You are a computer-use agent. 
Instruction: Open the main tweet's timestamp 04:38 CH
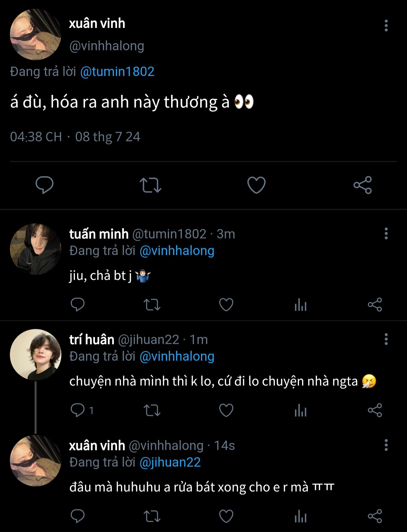point(36,137)
